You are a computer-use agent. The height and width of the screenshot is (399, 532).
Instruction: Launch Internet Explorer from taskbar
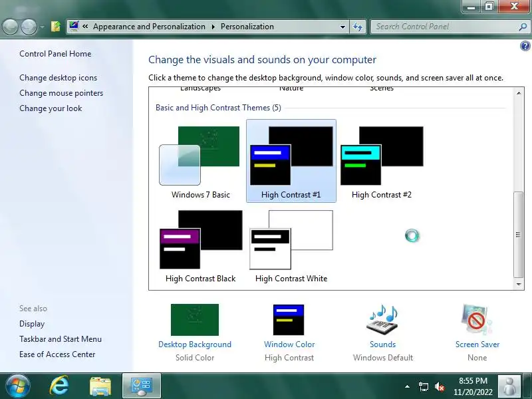click(x=59, y=386)
